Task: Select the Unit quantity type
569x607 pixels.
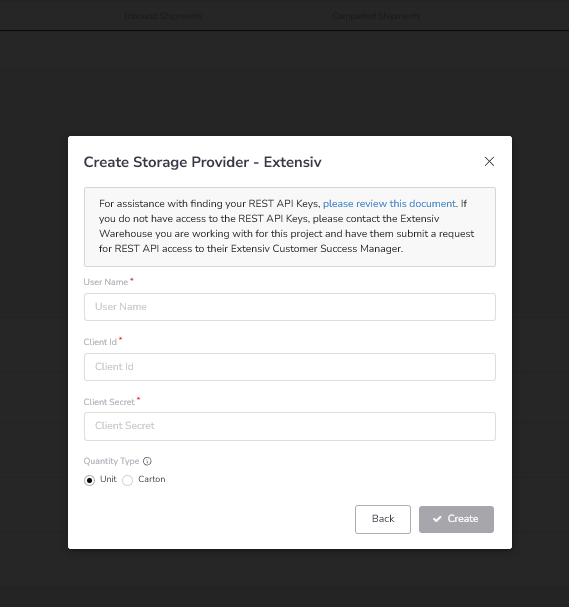Action: pyautogui.click(x=89, y=480)
